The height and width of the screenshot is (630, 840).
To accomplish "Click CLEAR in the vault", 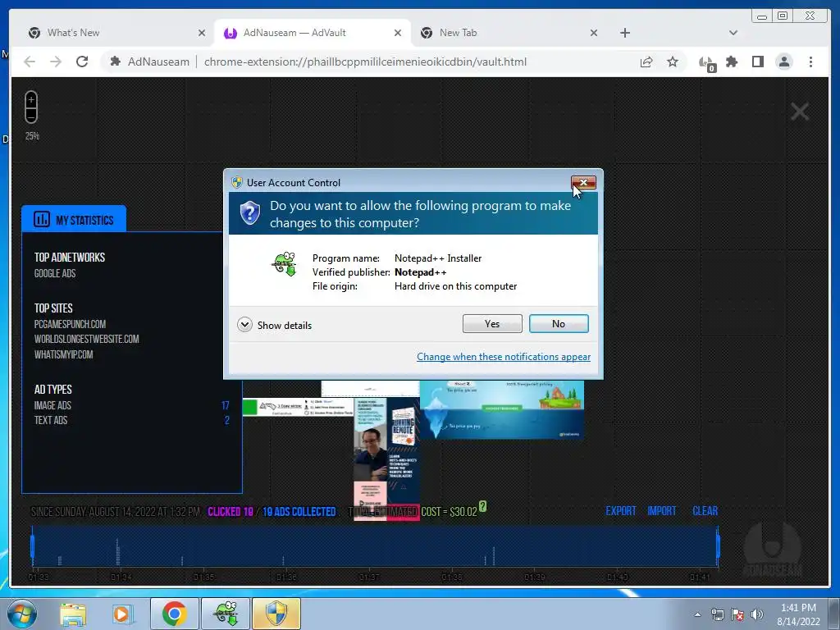I will pyautogui.click(x=705, y=511).
